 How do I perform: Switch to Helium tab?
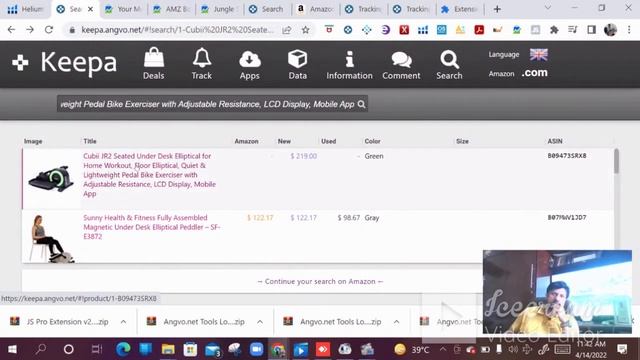click(x=25, y=9)
